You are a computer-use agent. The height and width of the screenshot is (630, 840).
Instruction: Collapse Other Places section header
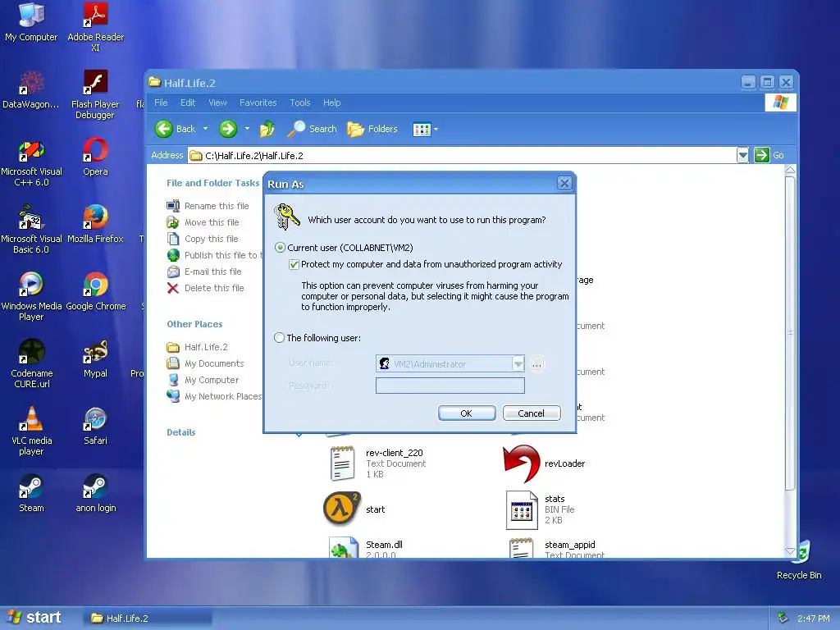[x=194, y=324]
